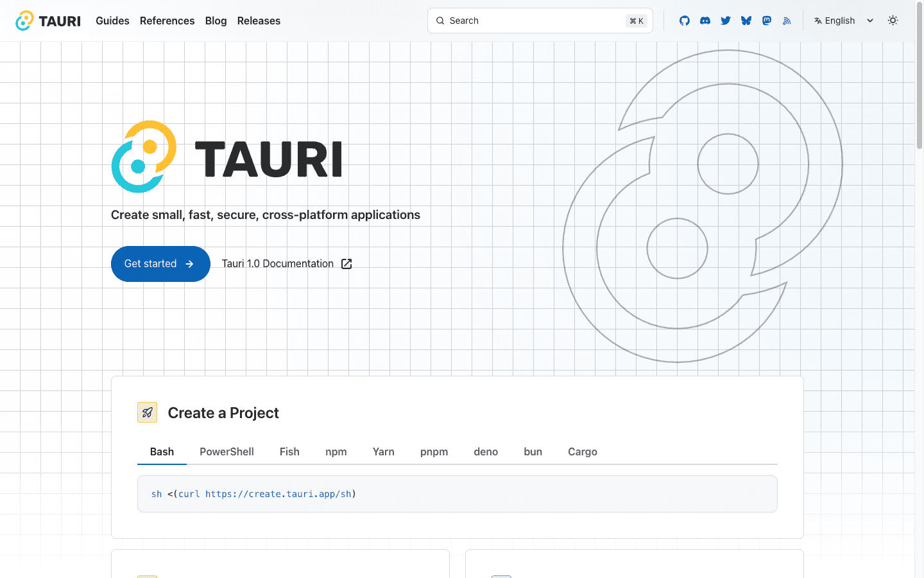Toggle the light/dark theme sun icon
The height and width of the screenshot is (578, 924).
(893, 21)
